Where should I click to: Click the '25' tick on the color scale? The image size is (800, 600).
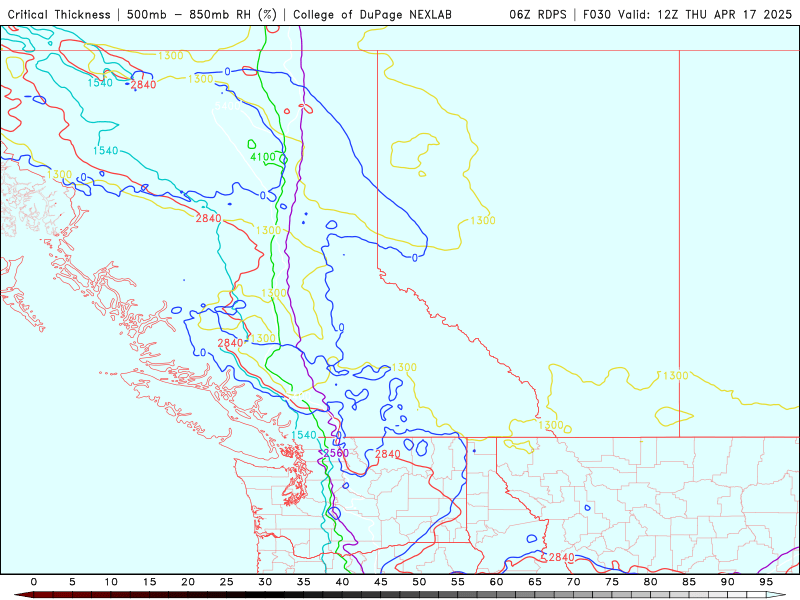click(227, 582)
